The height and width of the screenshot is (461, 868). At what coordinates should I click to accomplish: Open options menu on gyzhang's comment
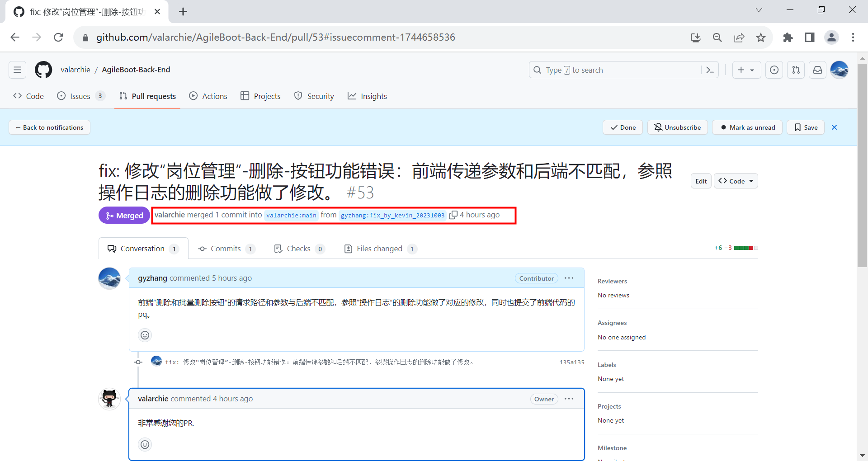click(x=569, y=278)
